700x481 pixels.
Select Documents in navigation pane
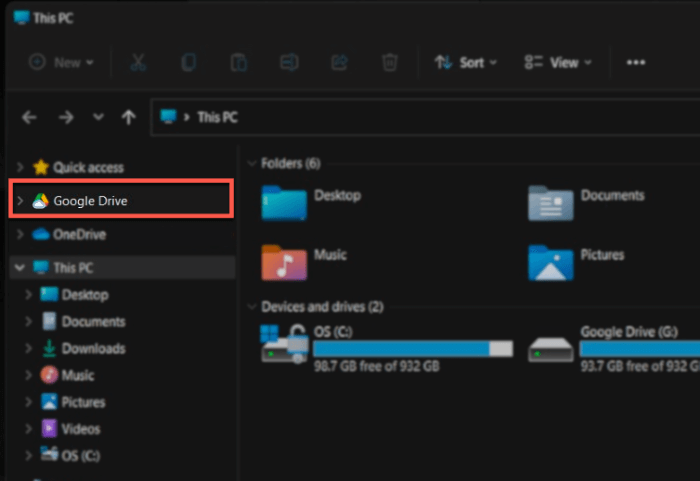pyautogui.click(x=122, y=322)
